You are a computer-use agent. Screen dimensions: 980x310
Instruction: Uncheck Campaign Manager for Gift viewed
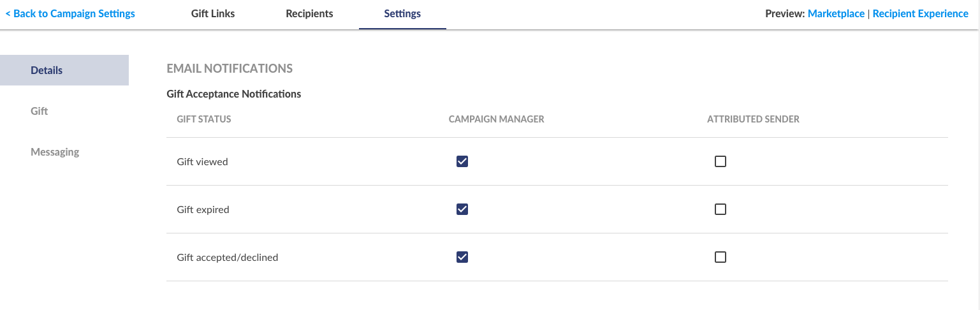click(462, 161)
